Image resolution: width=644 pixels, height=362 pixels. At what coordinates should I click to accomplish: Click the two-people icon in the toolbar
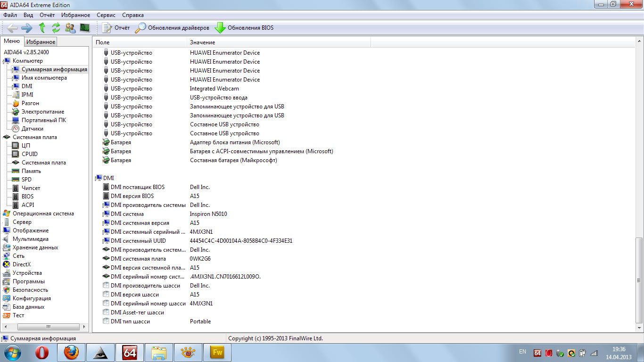(70, 28)
